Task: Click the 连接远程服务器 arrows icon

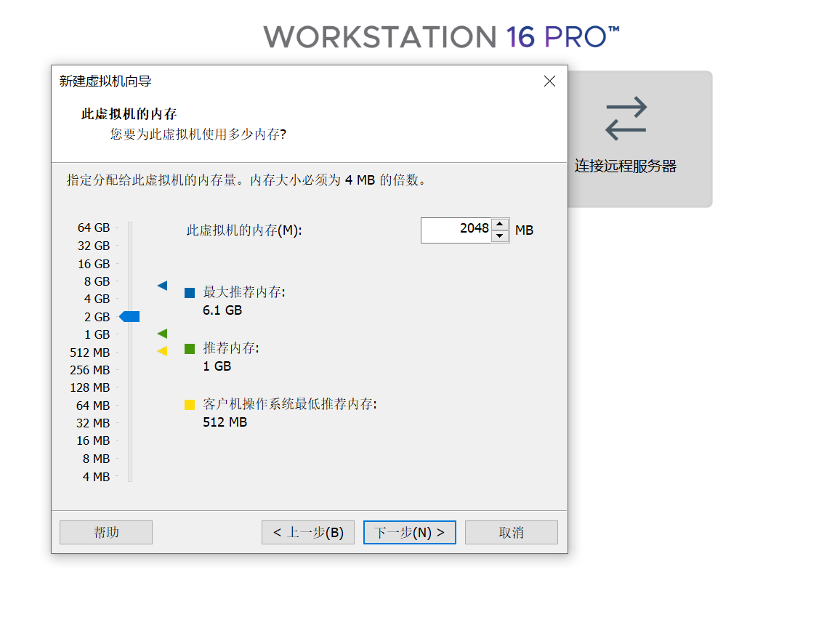Action: [x=626, y=118]
